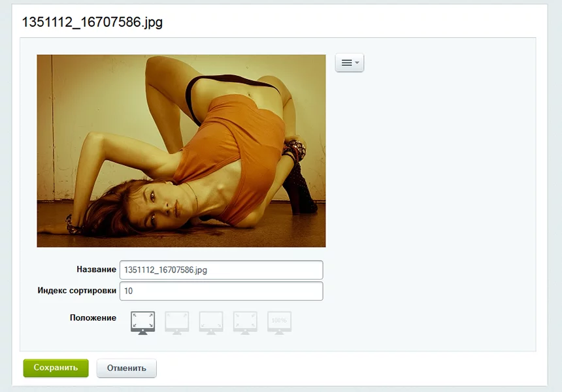
Task: Click the Индекс сортировки label
Action: (76, 291)
